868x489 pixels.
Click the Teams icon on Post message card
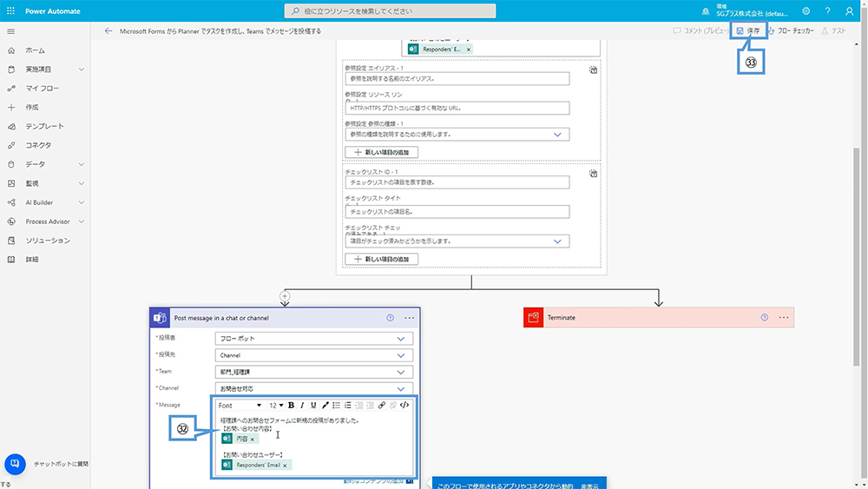coord(160,318)
